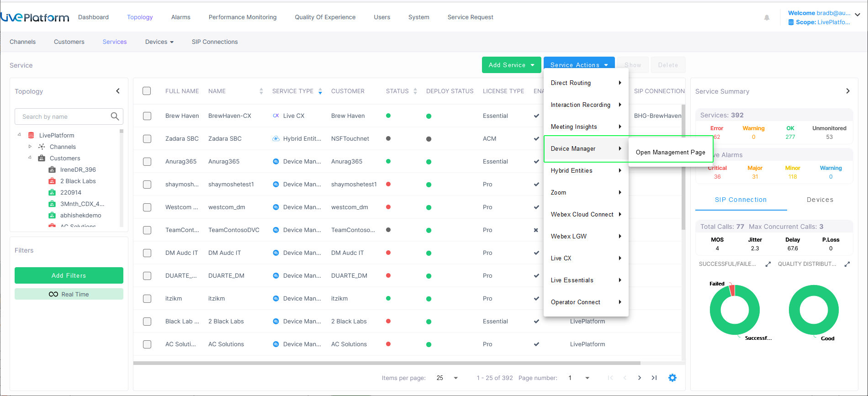Open table column settings gear
This screenshot has height=396, width=868.
click(672, 378)
